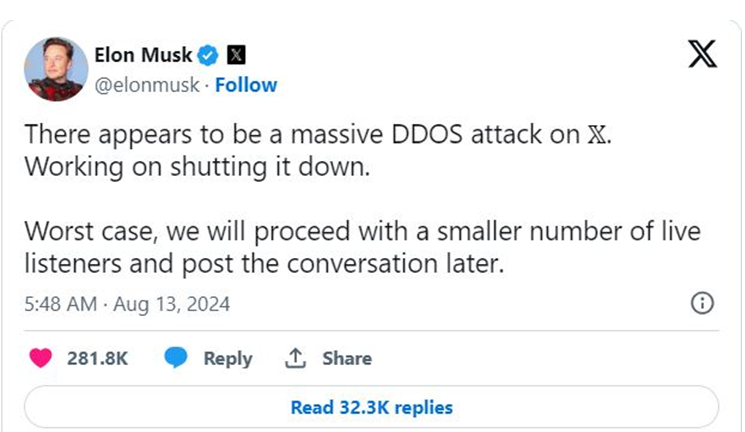The height and width of the screenshot is (432, 745).
Task: Click the 281.8K likes count
Action: click(97, 358)
